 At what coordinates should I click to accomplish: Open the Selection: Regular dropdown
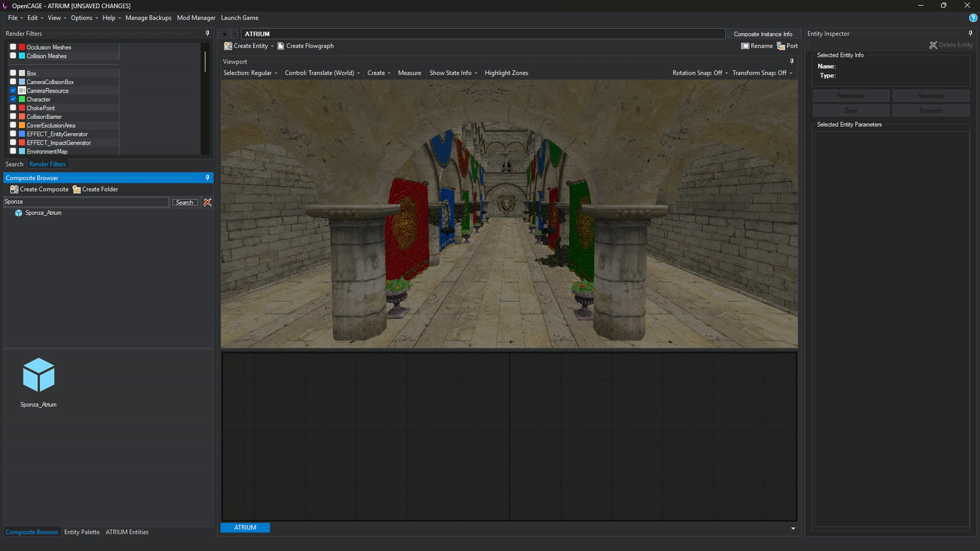click(x=250, y=73)
